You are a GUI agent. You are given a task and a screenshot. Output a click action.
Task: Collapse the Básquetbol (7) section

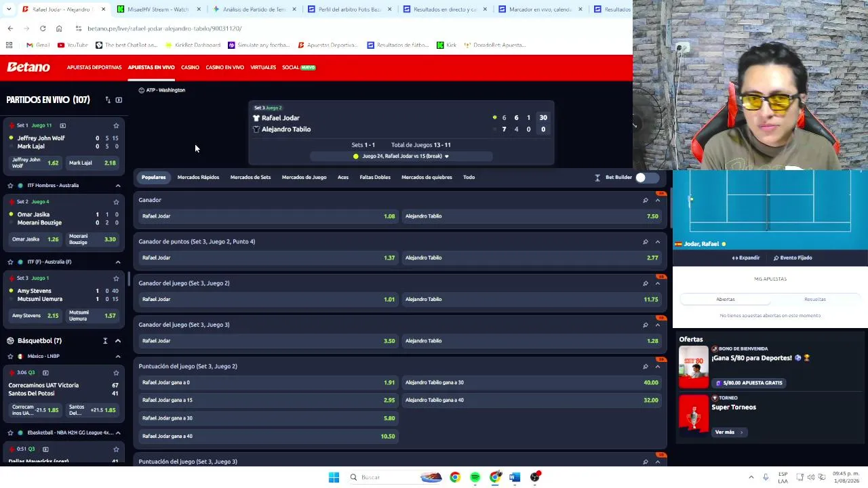(118, 341)
